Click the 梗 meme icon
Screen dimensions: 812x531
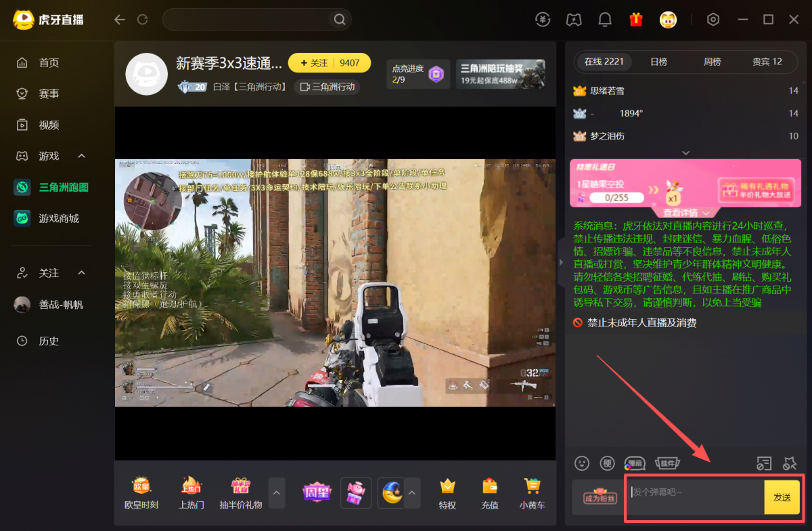[607, 463]
